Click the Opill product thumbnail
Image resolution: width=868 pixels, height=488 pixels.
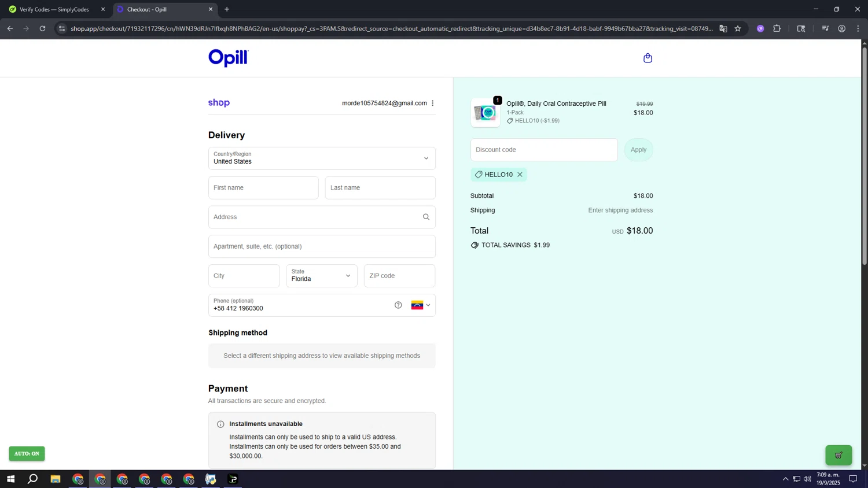point(486,113)
